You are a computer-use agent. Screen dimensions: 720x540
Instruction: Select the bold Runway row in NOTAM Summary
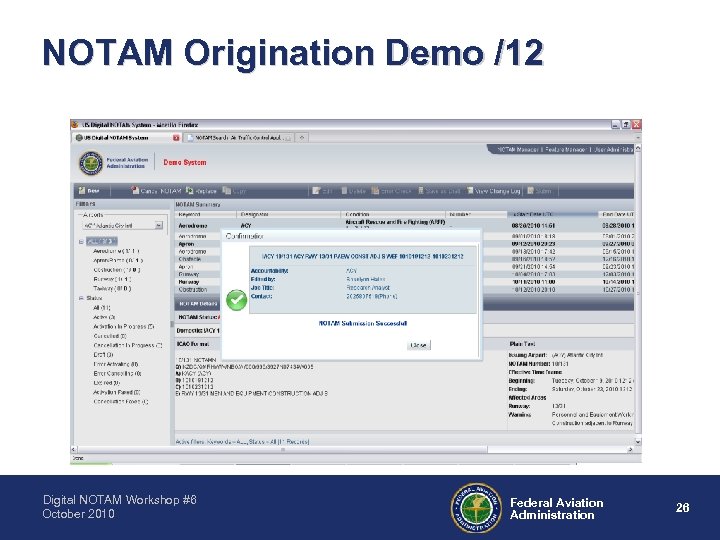coord(405,282)
